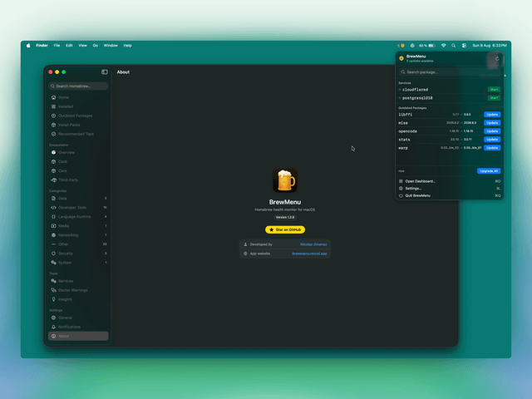Select About in the sidebar

tap(78, 336)
